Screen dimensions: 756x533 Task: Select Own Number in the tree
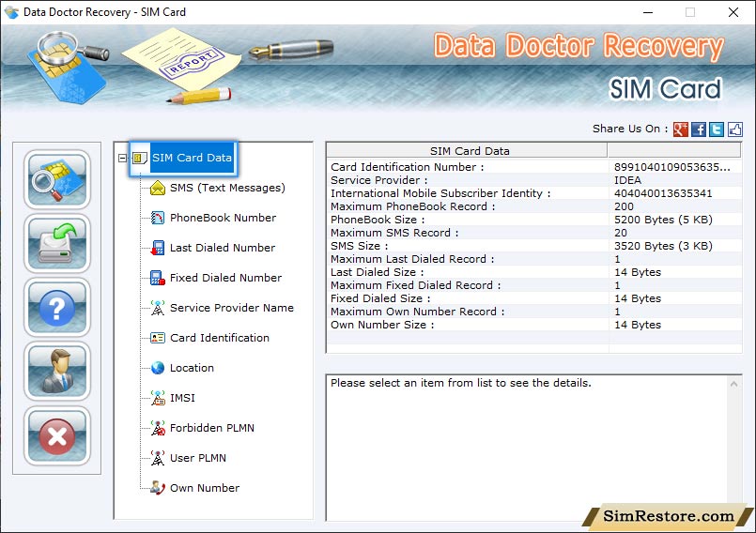pos(205,488)
